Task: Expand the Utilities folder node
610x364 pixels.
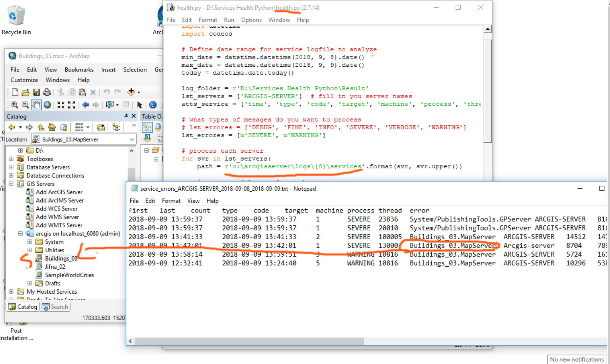Action: [x=30, y=250]
